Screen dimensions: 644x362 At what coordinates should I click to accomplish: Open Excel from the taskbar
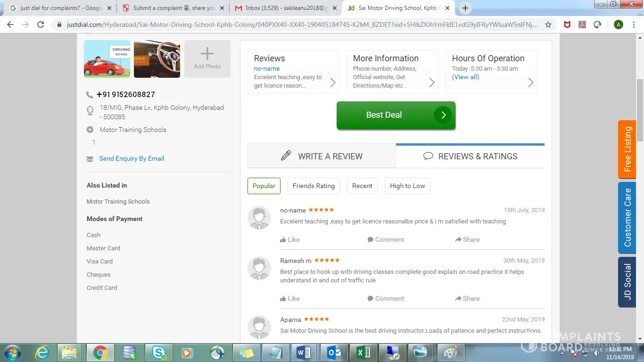coord(363,353)
